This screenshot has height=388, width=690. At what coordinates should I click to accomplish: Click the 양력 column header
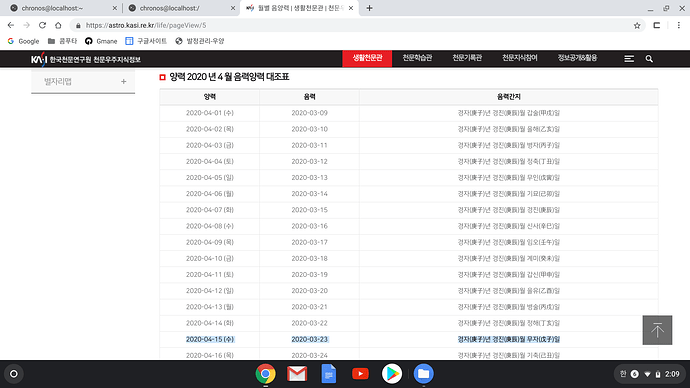[x=209, y=97]
